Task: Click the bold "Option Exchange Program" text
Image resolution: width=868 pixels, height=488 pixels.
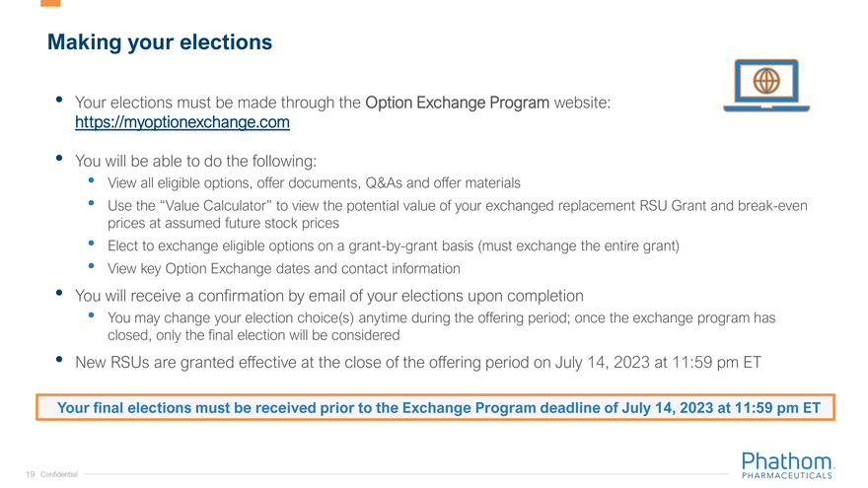Action: click(457, 102)
